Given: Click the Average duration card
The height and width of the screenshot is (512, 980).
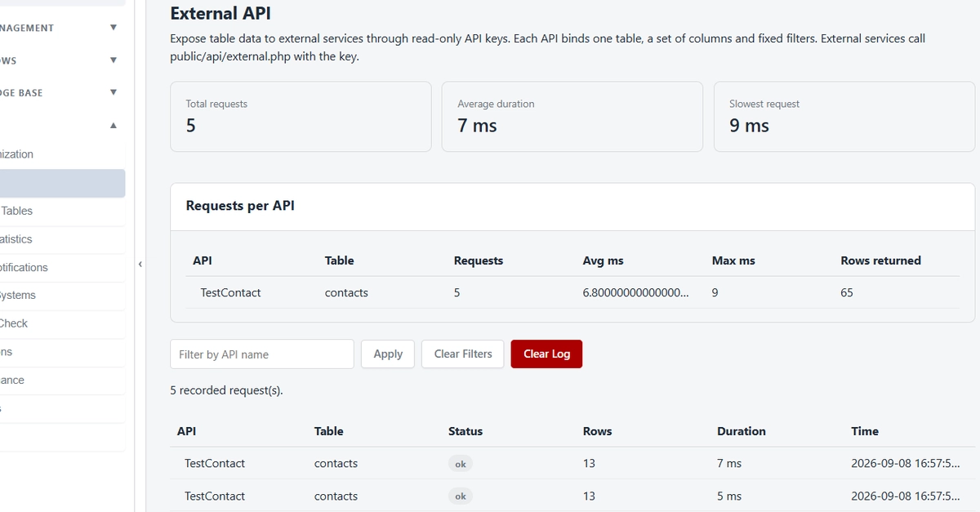Looking at the screenshot, I should (572, 117).
